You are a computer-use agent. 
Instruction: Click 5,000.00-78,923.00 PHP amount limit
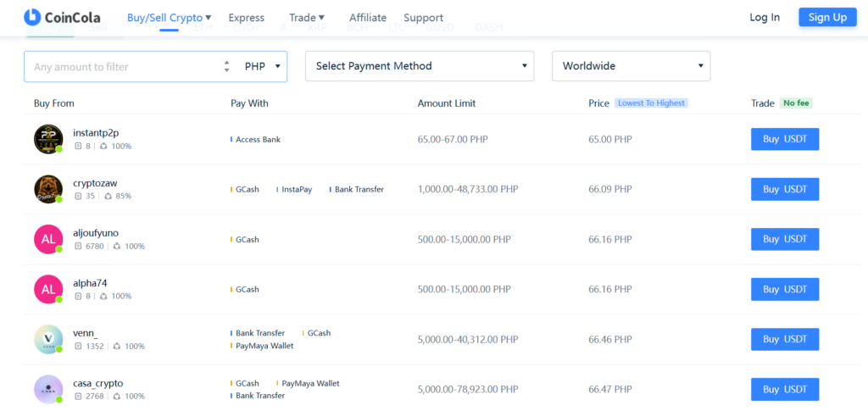tap(468, 390)
